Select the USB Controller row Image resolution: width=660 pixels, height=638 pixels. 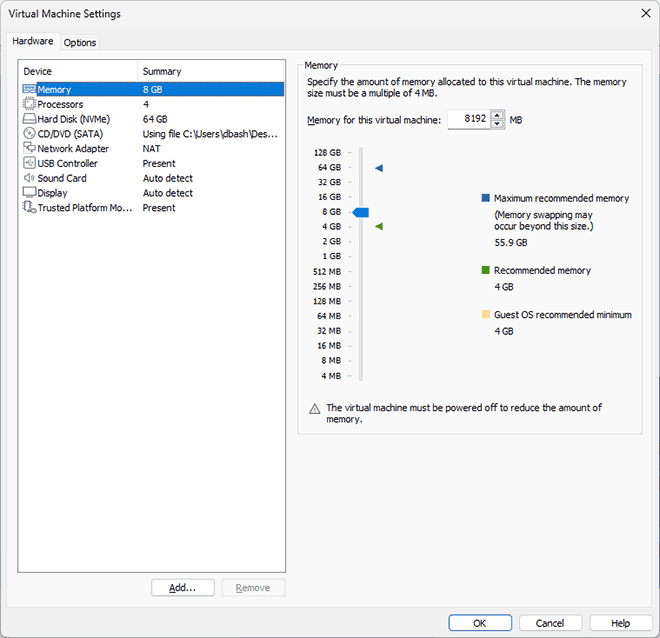153,163
